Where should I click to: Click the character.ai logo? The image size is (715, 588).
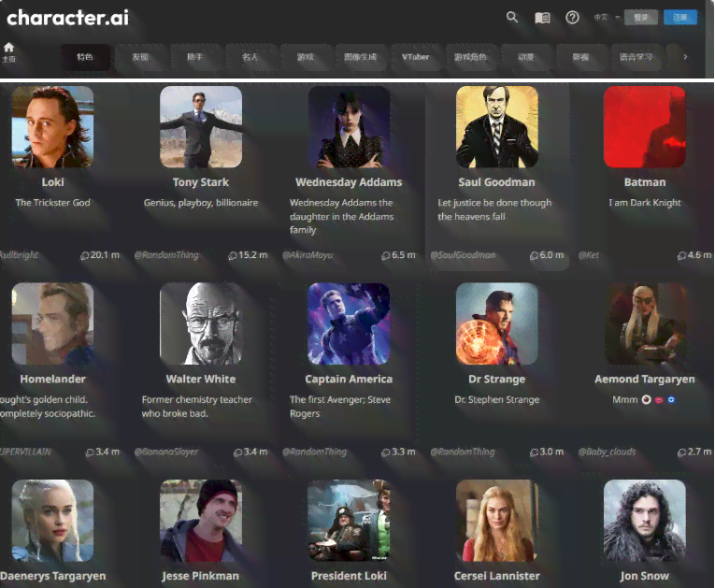(67, 18)
